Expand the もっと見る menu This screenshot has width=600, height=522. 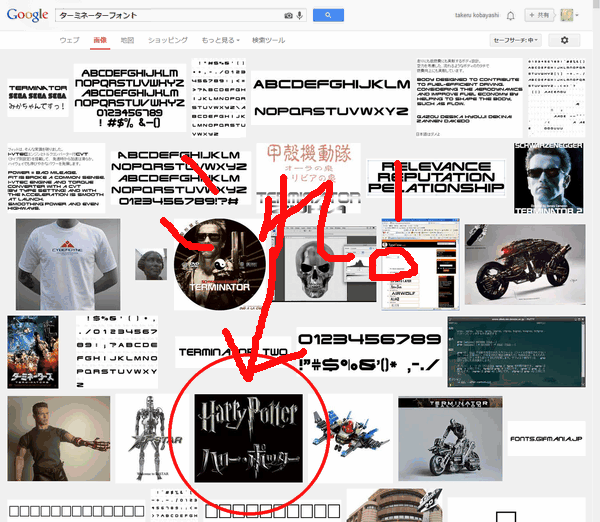(x=220, y=40)
